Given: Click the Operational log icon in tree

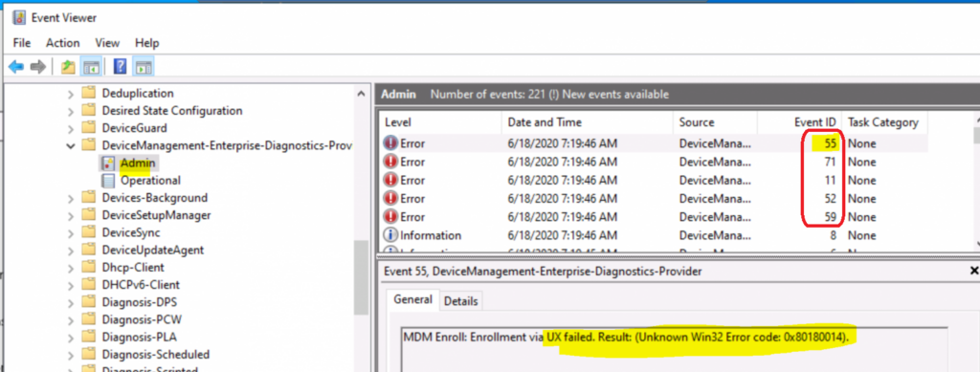Looking at the screenshot, I should tap(108, 181).
